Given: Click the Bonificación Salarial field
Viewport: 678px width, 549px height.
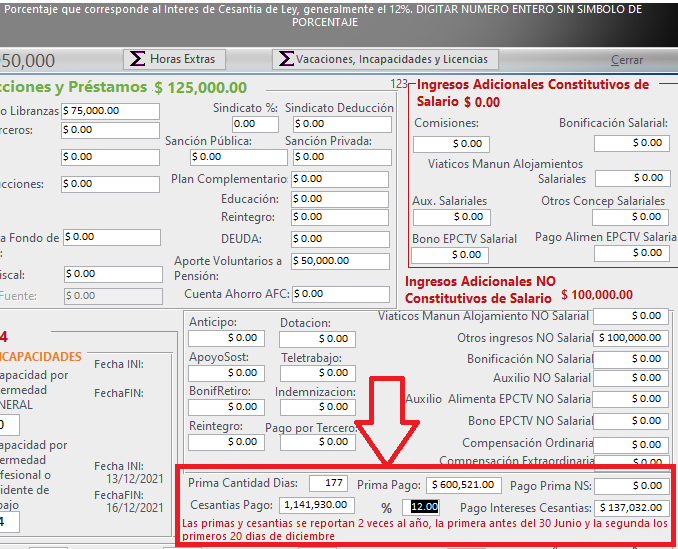Looking at the screenshot, I should (631, 143).
